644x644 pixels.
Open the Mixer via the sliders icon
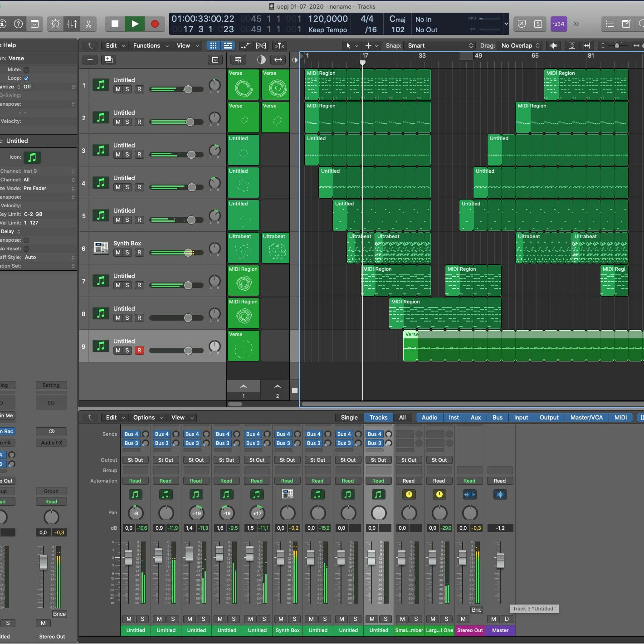point(72,24)
